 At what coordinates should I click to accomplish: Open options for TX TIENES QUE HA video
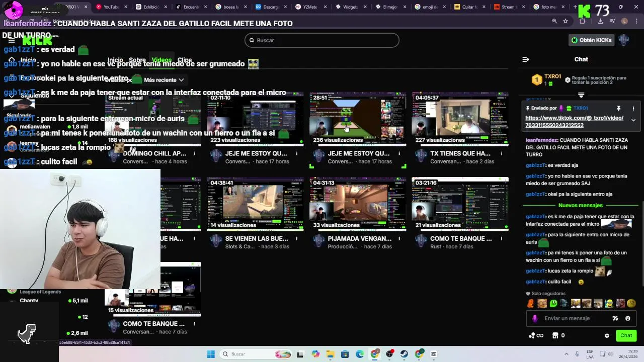pos(502,153)
